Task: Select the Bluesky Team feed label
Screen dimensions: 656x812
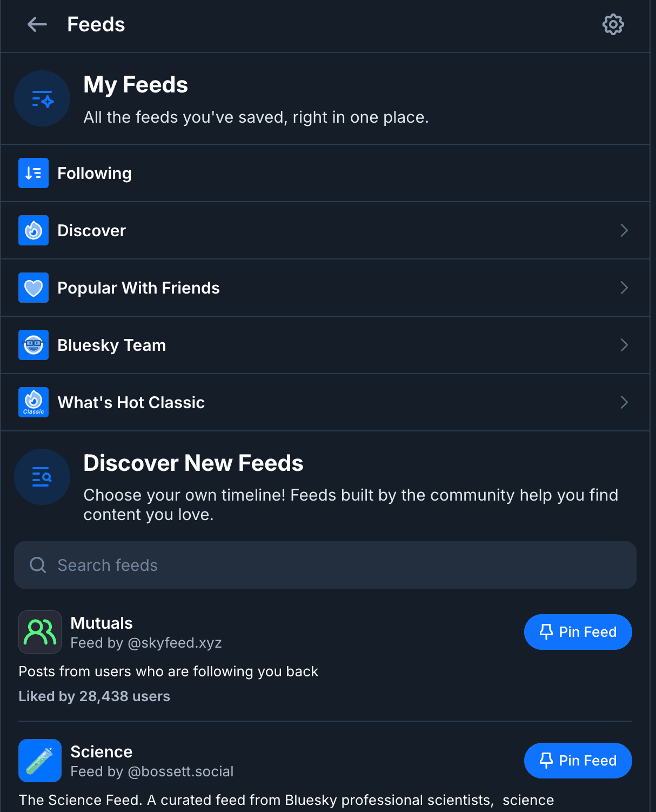Action: pyautogui.click(x=112, y=345)
